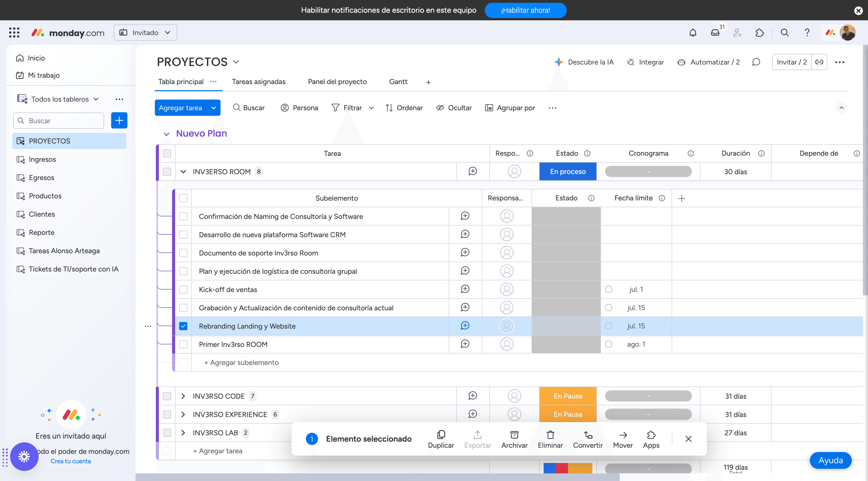Open Ingresos board in sidebar
Image resolution: width=868 pixels, height=481 pixels.
click(x=69, y=159)
